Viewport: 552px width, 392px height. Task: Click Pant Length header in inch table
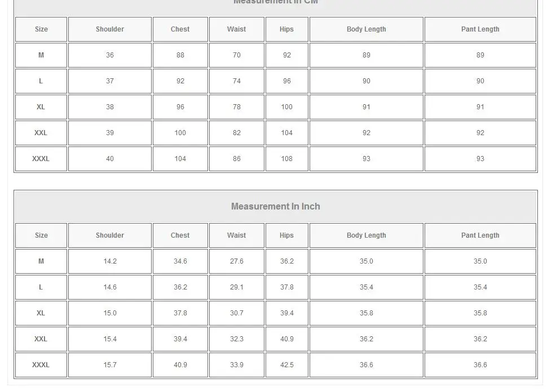click(480, 235)
